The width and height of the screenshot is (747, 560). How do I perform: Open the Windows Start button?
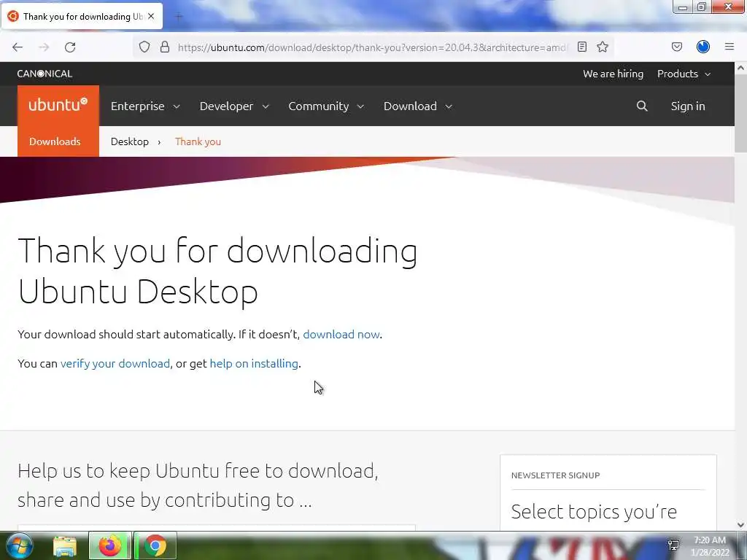20,545
